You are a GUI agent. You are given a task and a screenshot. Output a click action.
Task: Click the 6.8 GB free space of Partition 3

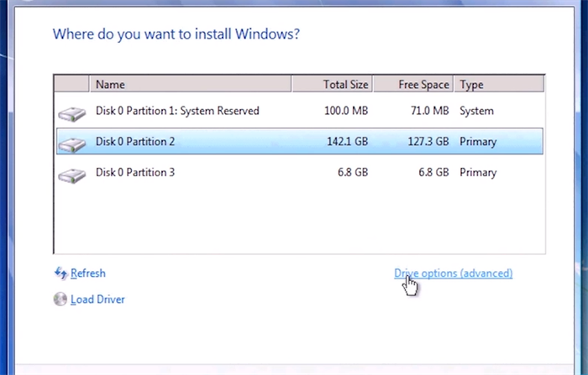coord(434,172)
